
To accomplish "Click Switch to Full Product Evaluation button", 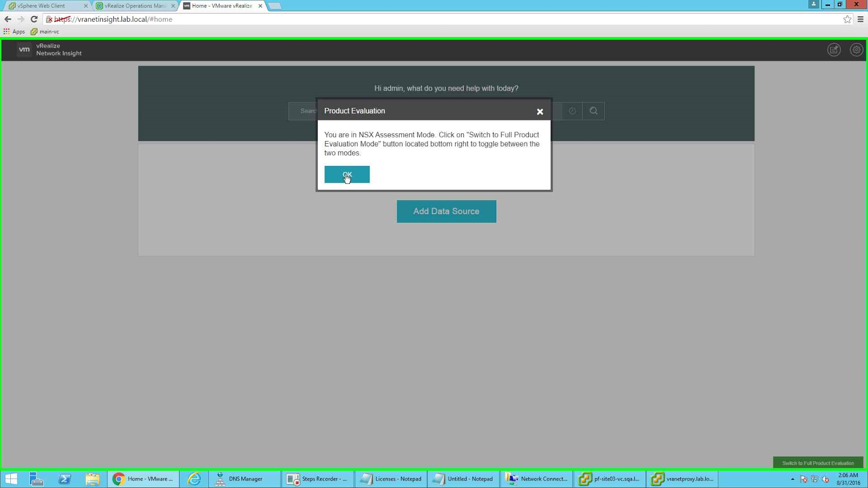I will click(x=818, y=463).
